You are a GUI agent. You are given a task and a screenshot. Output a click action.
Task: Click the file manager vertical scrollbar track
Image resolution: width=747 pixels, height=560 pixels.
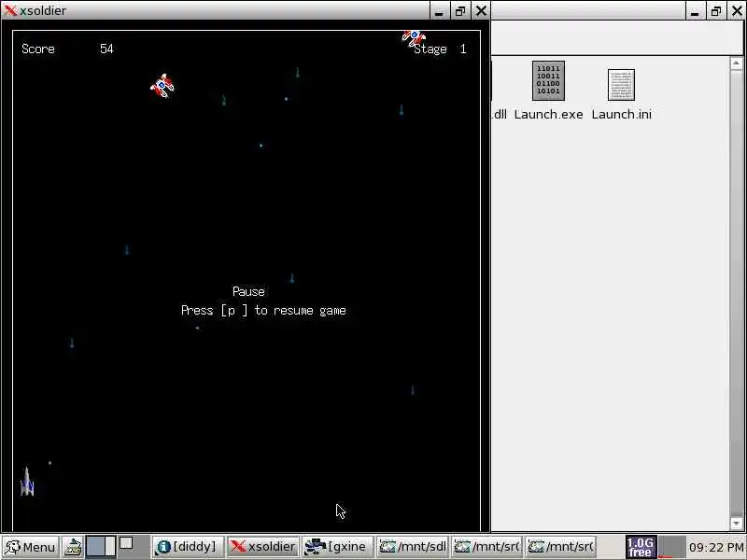pos(736,293)
